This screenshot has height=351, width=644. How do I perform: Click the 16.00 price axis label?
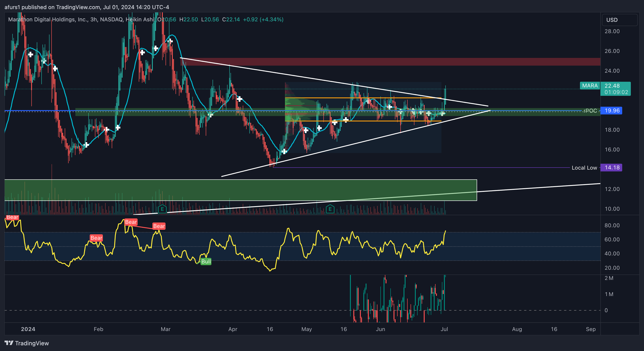point(612,149)
